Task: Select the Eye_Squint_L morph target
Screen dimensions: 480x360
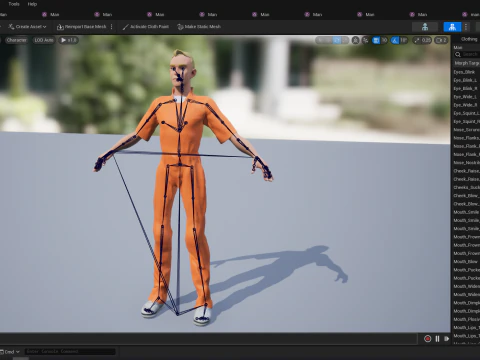Action: click(x=466, y=113)
